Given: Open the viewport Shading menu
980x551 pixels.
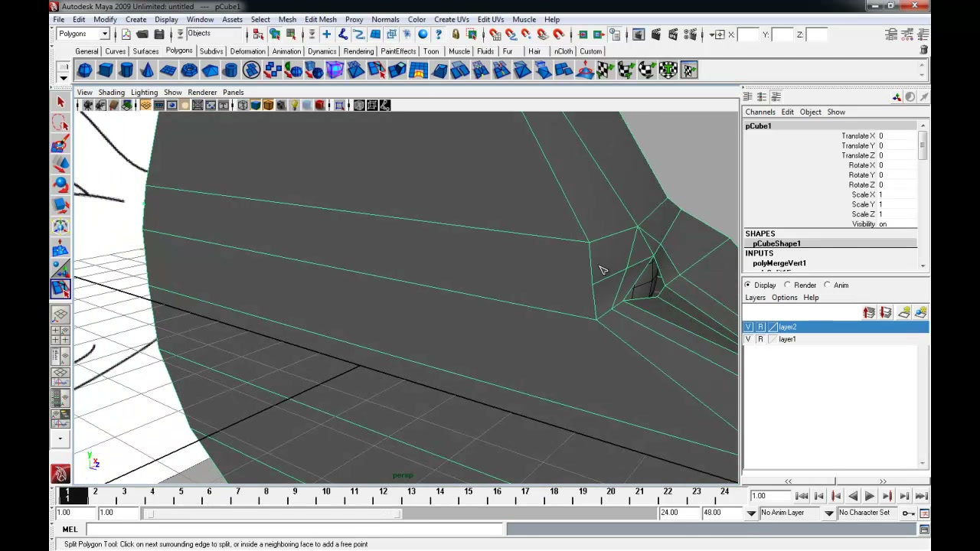Looking at the screenshot, I should (x=111, y=93).
